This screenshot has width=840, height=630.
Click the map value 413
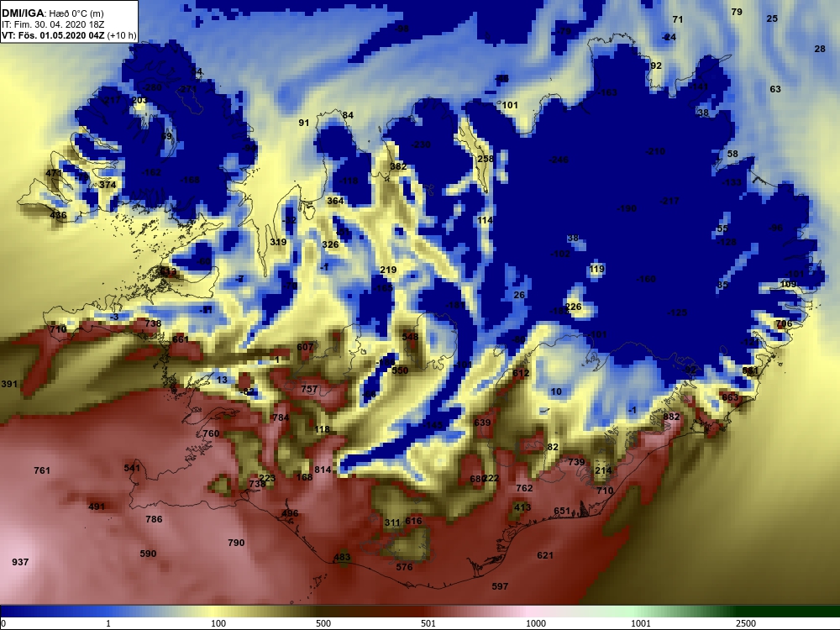[x=522, y=507]
